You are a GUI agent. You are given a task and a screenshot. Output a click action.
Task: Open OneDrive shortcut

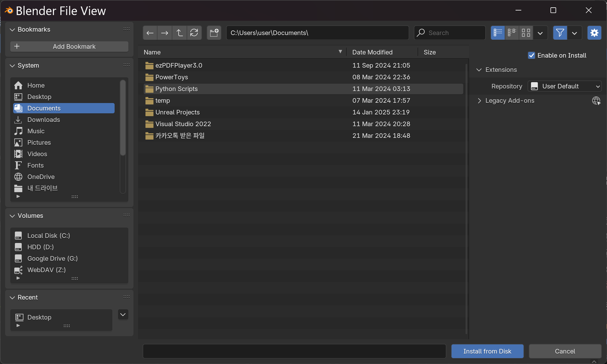(64, 177)
